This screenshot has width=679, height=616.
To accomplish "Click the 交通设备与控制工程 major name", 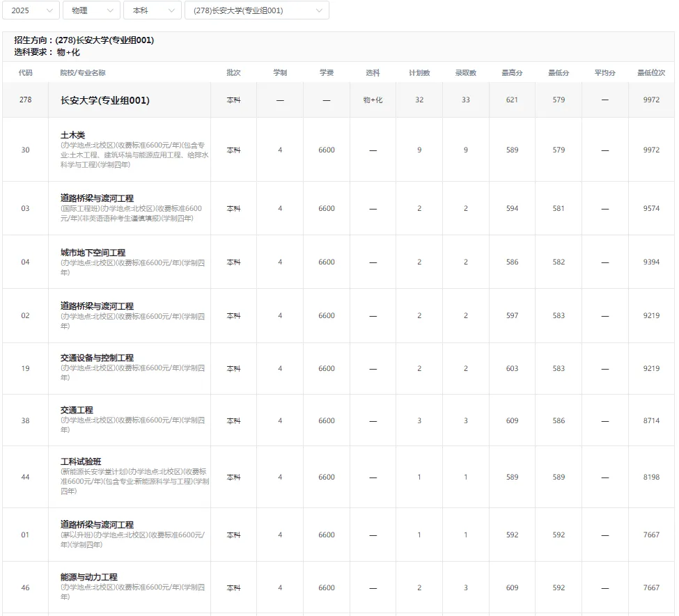I will (x=97, y=358).
